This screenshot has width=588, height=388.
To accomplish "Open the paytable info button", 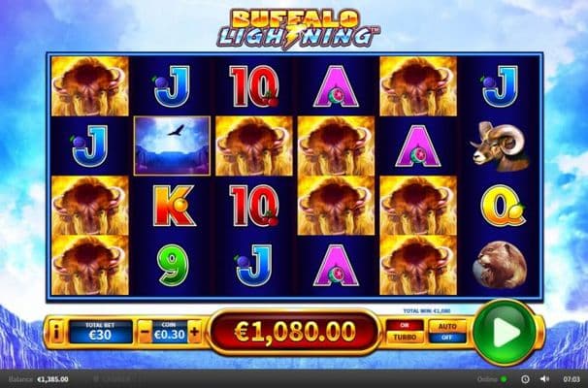I will (x=56, y=332).
